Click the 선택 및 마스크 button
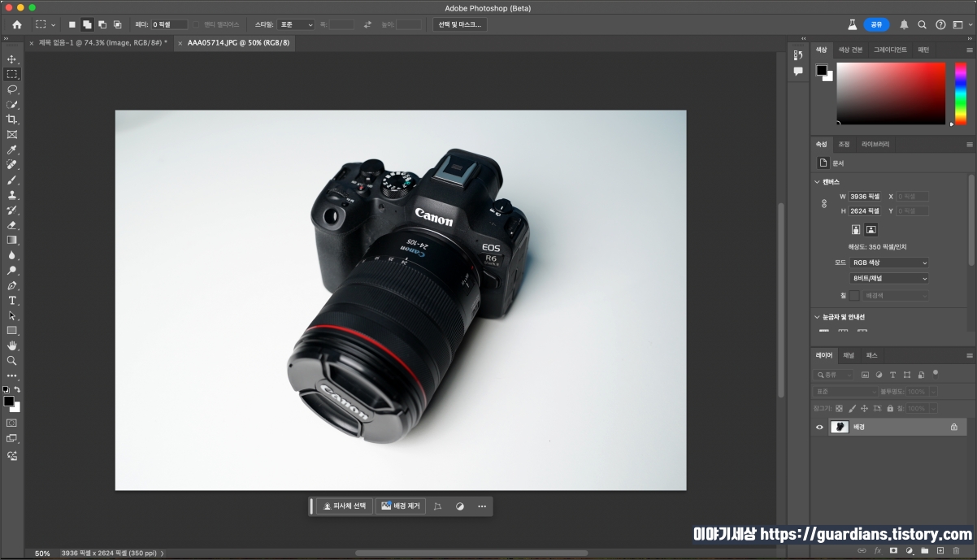 click(460, 24)
